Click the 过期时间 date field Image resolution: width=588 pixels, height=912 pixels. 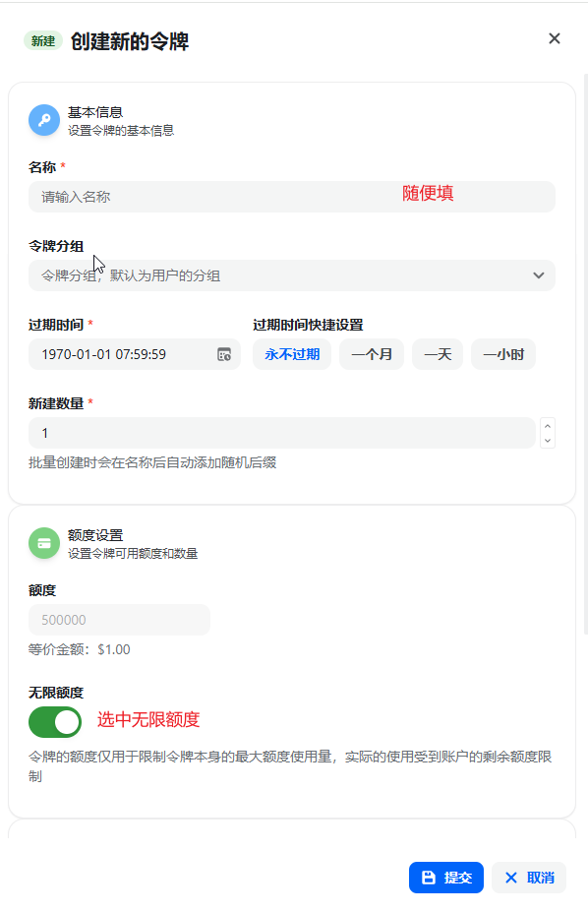[134, 354]
